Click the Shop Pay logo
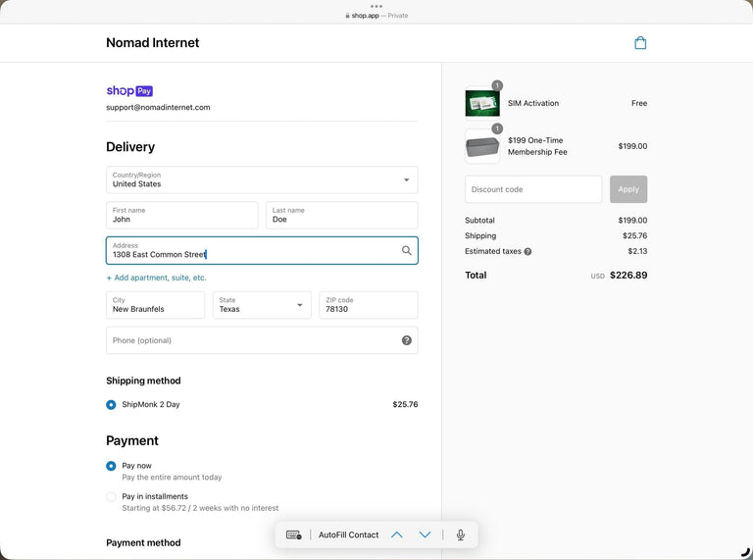This screenshot has height=560, width=753. (x=129, y=91)
